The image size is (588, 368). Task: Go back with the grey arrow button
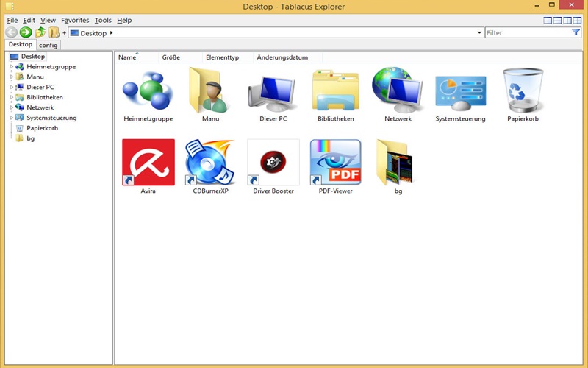click(x=11, y=32)
